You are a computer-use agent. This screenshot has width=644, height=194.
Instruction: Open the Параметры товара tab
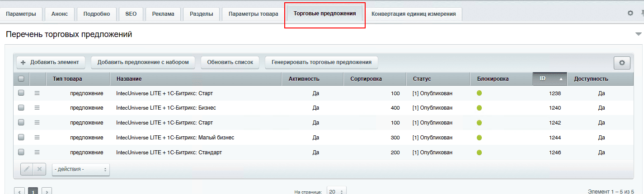253,14
